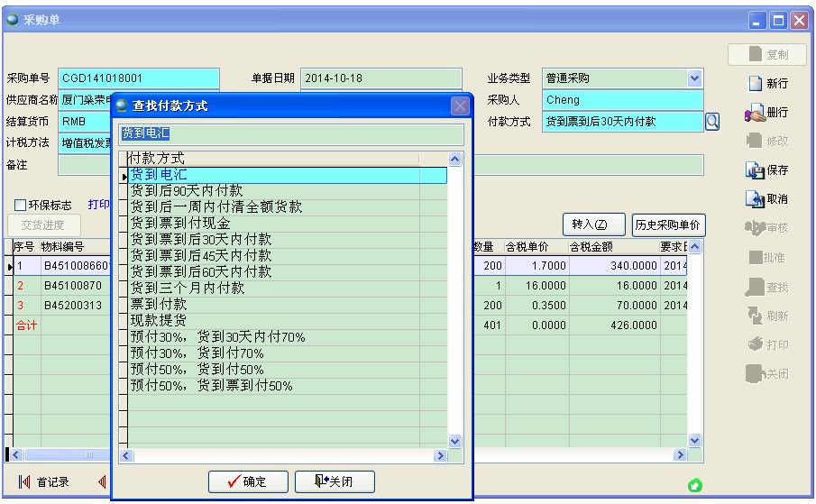This screenshot has height=504, width=816.
Task: Open the 业务类型 dropdown
Action: point(694,78)
